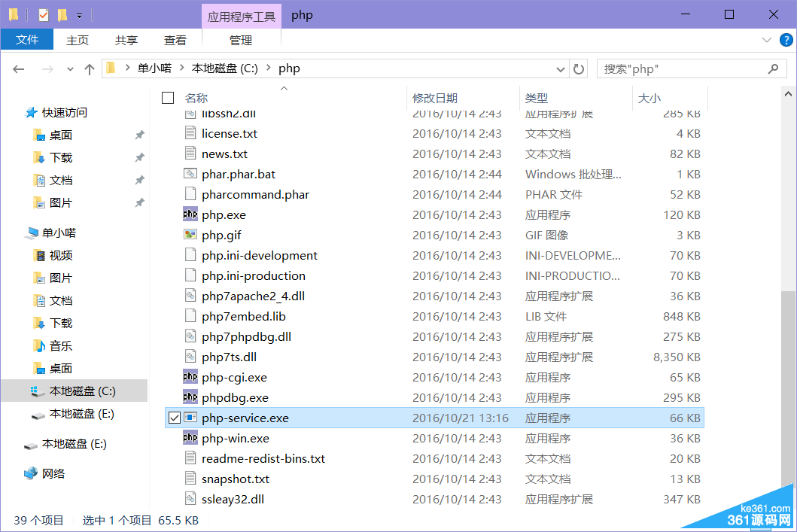Expand the ribbon with the chevron
This screenshot has height=532, width=797.
(767, 40)
